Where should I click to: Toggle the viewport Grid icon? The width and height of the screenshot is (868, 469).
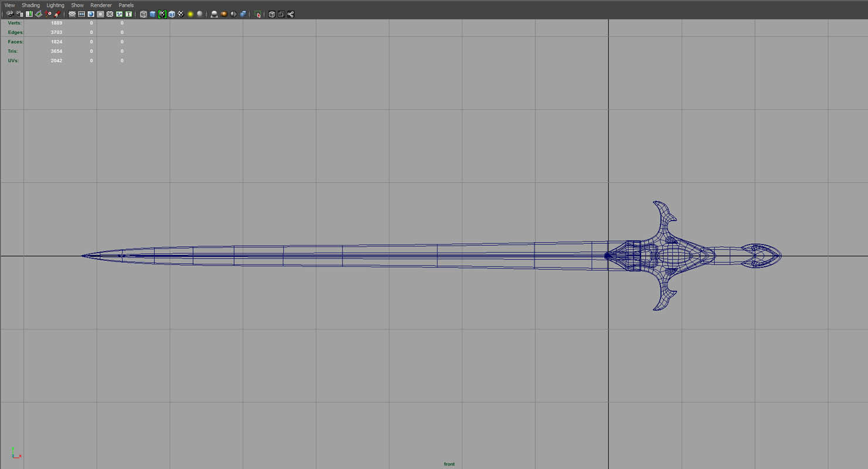pyautogui.click(x=72, y=14)
